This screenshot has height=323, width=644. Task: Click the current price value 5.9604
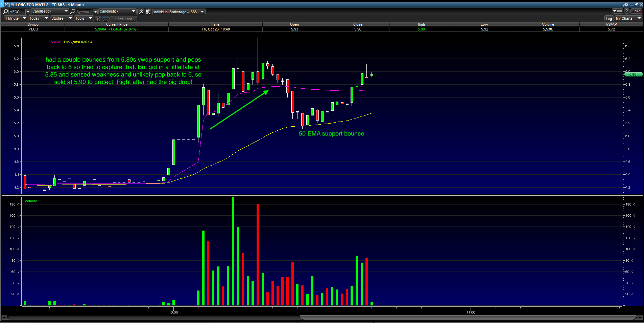coord(101,29)
